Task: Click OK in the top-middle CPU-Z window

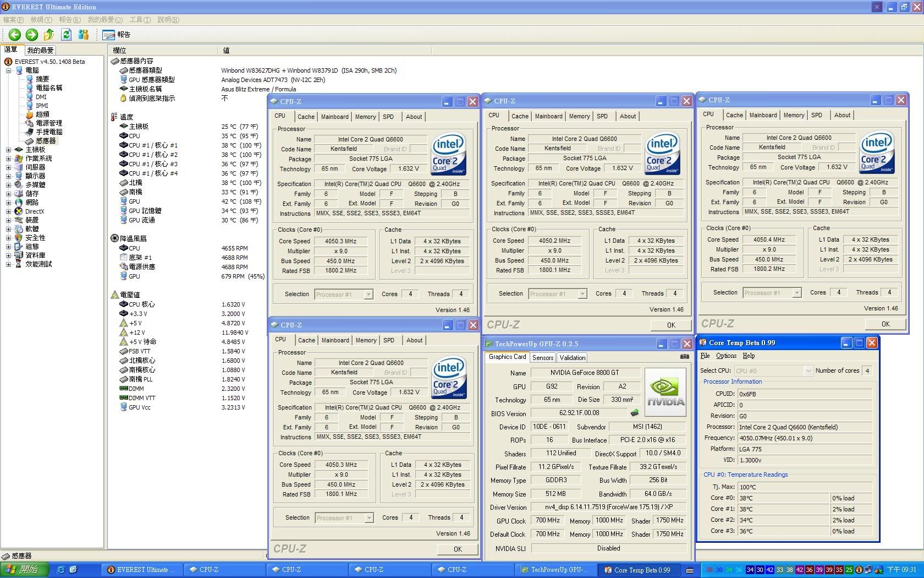Action: click(x=671, y=325)
